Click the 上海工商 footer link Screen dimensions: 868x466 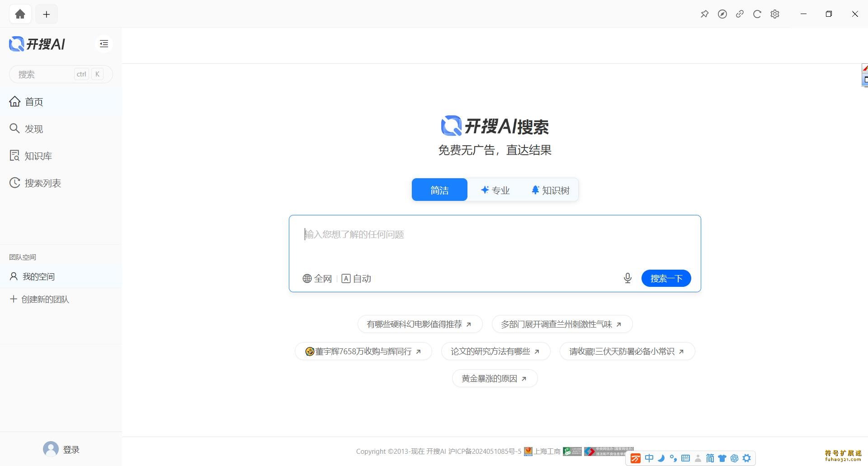(x=542, y=451)
